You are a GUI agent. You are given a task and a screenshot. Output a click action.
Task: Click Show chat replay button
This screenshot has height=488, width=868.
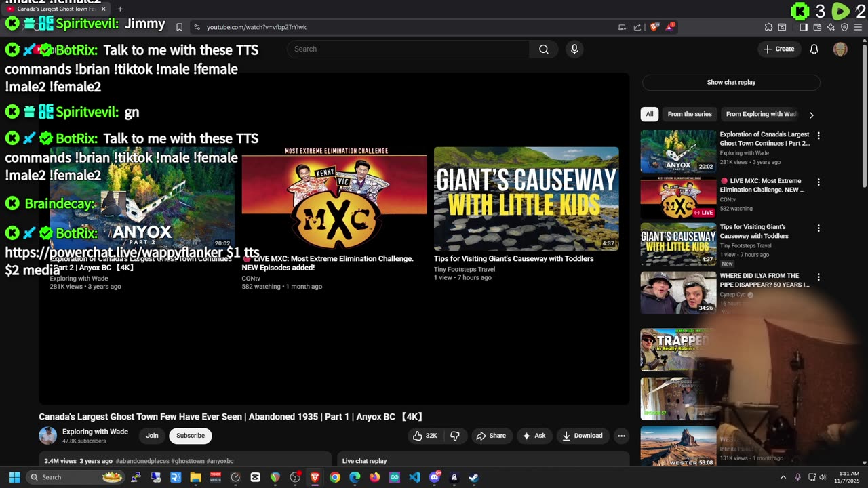(x=731, y=83)
